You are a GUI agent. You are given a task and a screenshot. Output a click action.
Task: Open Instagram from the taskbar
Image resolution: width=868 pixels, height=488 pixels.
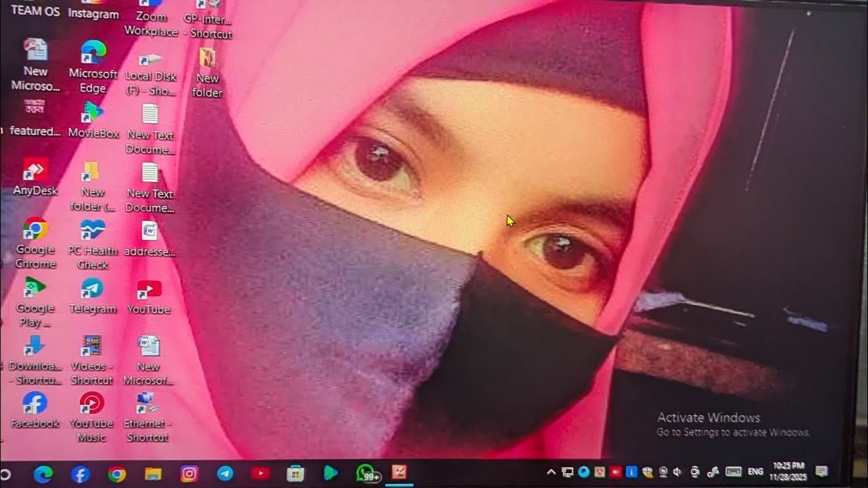(x=189, y=474)
